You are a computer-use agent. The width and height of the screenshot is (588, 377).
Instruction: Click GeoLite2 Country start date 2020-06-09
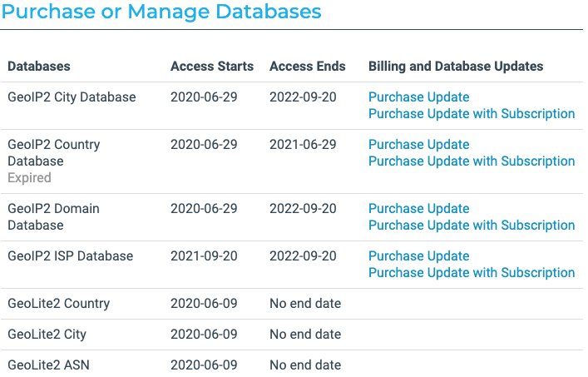pos(204,304)
